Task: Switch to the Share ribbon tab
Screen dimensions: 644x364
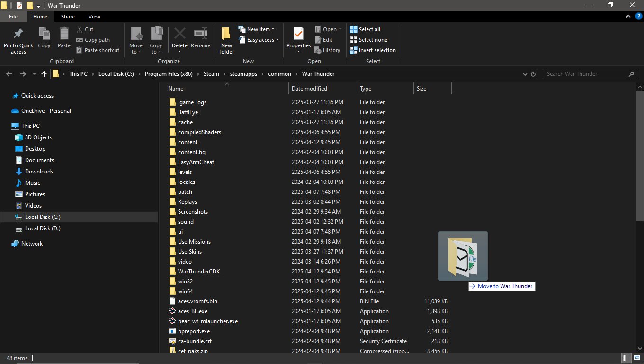Action: [x=68, y=17]
